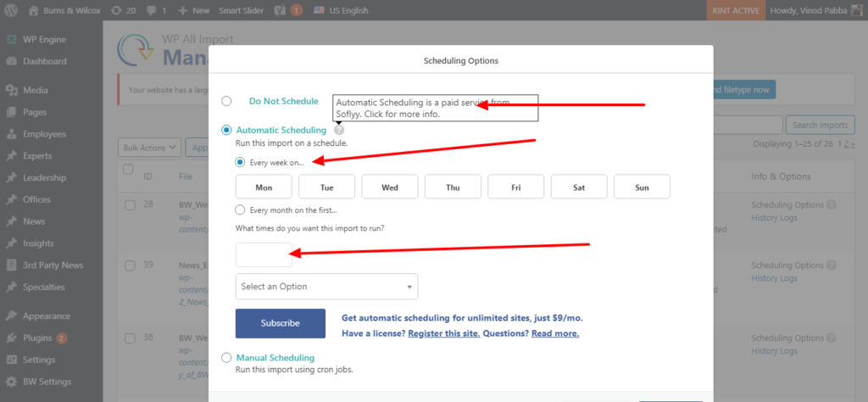The image size is (868, 402).
Task: Open the Register this site link
Action: click(x=444, y=334)
